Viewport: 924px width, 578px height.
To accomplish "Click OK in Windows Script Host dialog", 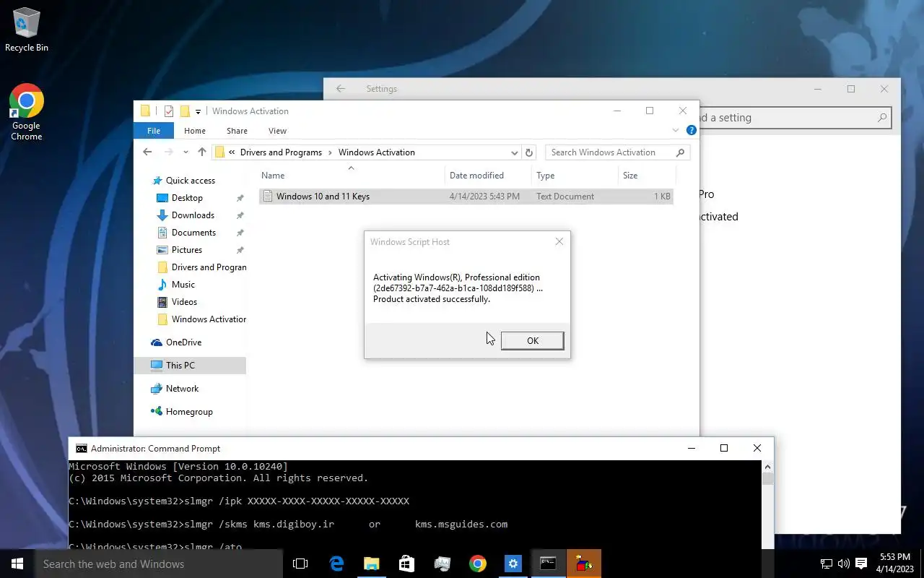I will pos(532,340).
